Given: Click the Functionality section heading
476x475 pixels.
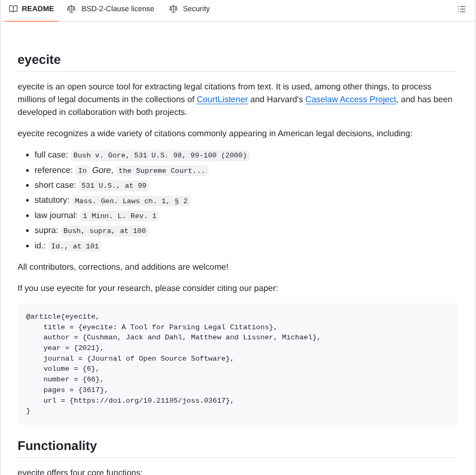Looking at the screenshot, I should [57, 446].
